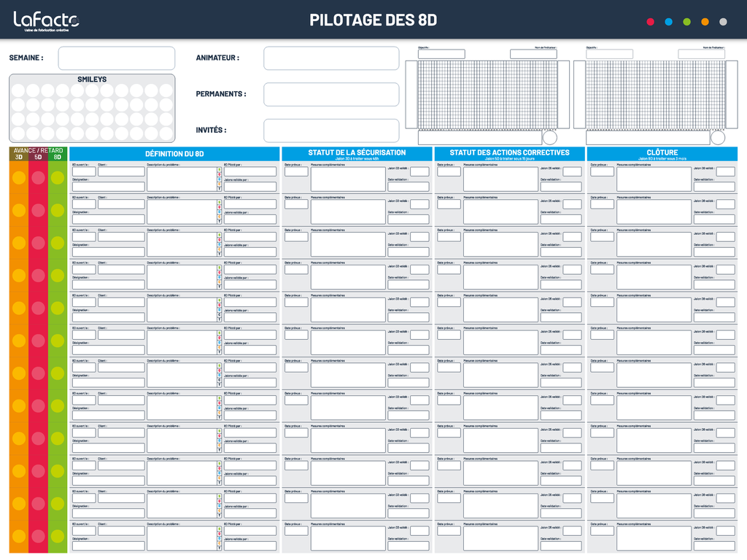This screenshot has width=747, height=560.
Task: Click the green dot in the header
Action: coord(686,22)
